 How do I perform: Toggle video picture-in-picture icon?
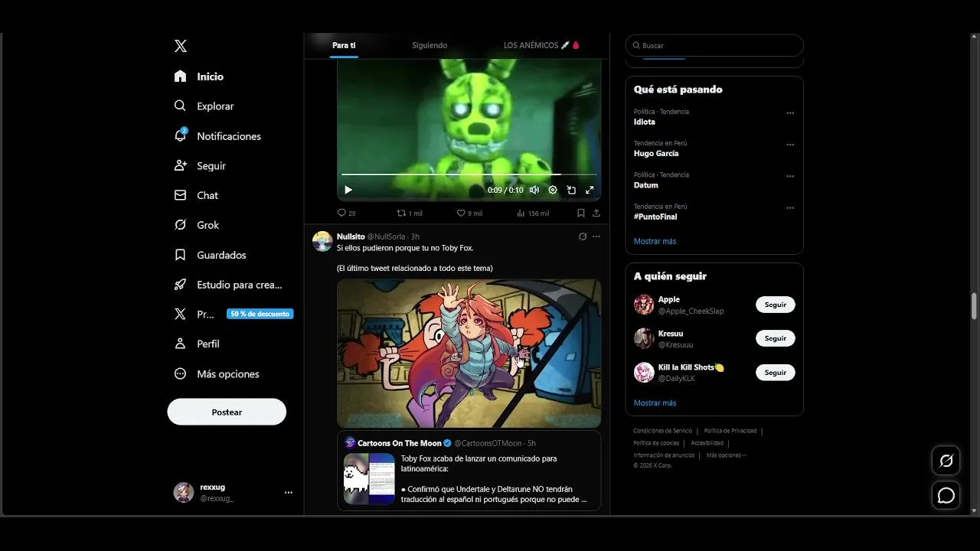[x=571, y=190]
